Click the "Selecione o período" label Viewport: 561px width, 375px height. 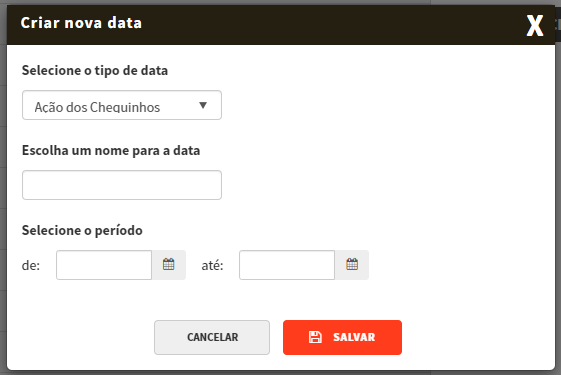point(82,230)
